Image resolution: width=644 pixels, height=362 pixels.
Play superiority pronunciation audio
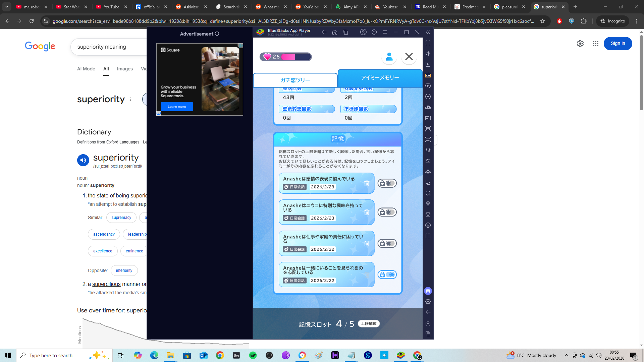[83, 160]
